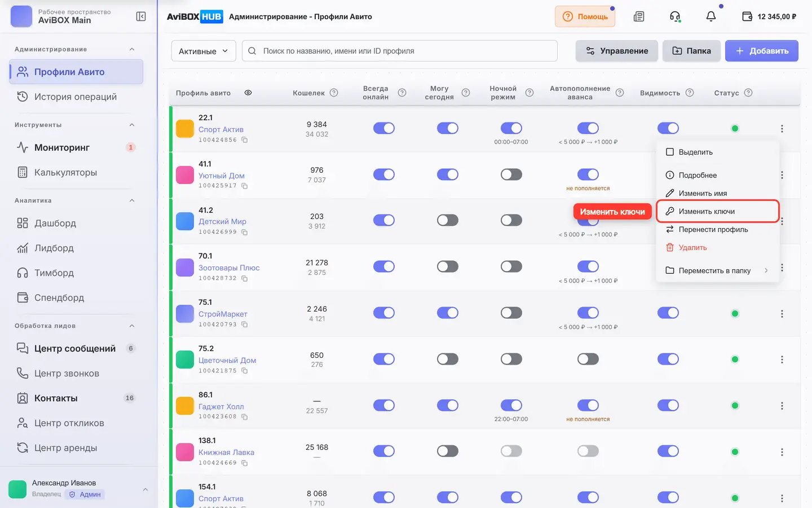Enable Автопополнение for Цветочный Дом
Image resolution: width=812 pixels, height=508 pixels.
[x=588, y=359]
